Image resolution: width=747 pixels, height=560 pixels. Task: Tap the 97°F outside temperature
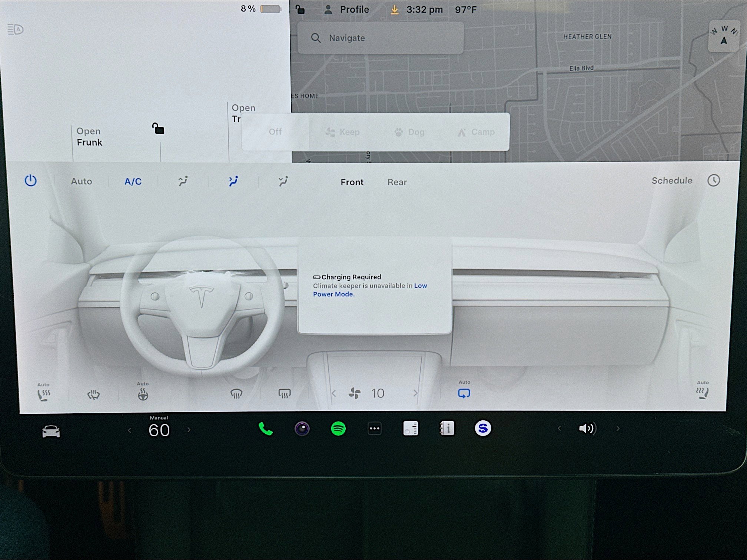pos(466,10)
